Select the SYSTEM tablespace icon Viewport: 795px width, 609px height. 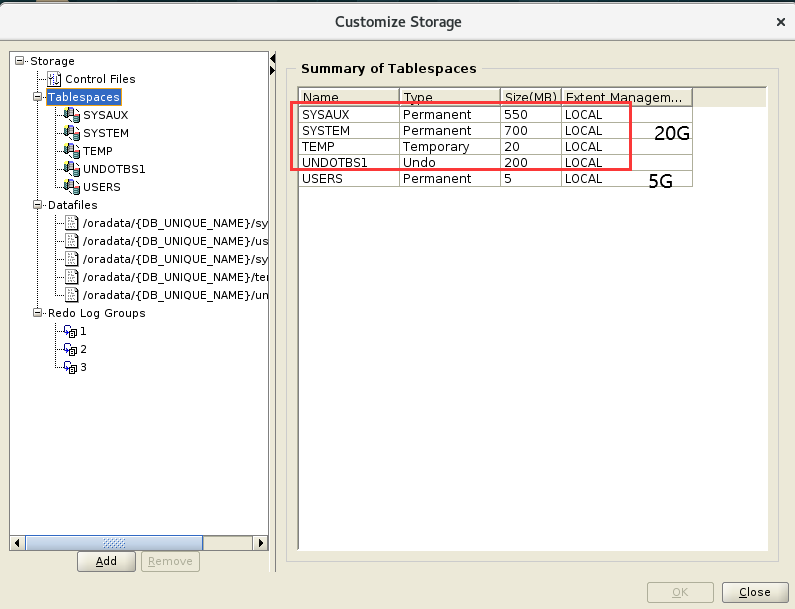[x=71, y=133]
